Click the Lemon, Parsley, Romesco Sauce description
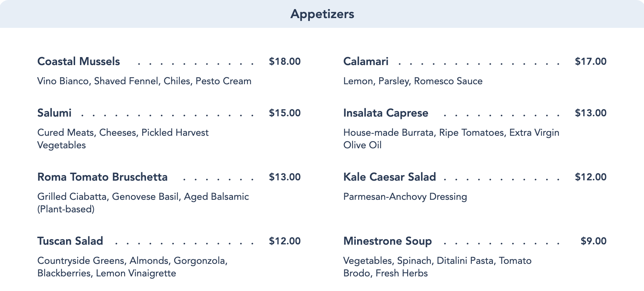The height and width of the screenshot is (291, 644). [413, 81]
